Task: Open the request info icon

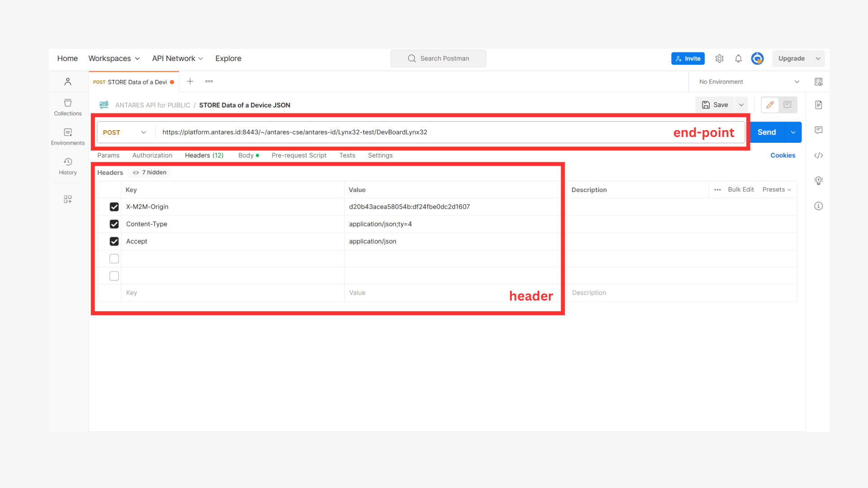Action: (818, 206)
